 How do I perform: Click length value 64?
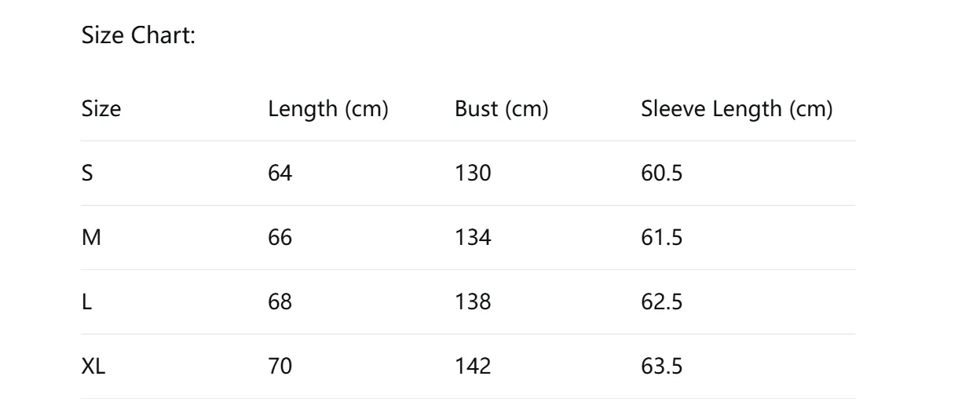click(x=280, y=173)
